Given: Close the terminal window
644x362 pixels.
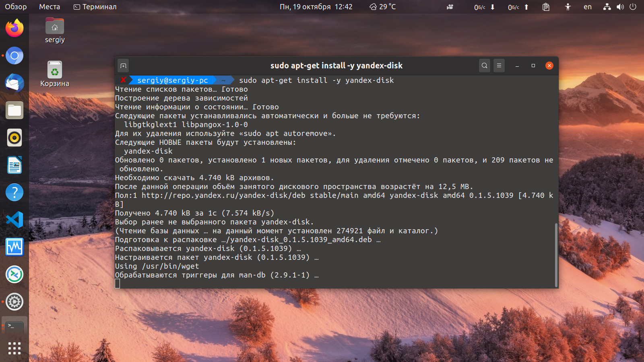Looking at the screenshot, I should (x=549, y=66).
